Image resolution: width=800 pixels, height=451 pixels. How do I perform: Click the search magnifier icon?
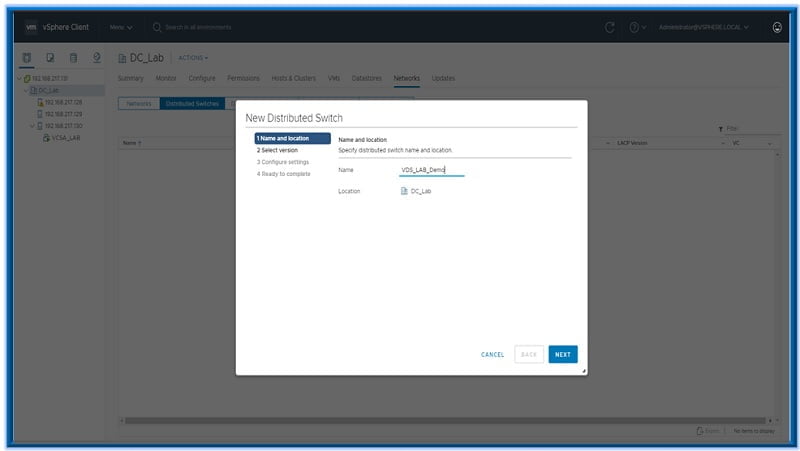157,27
